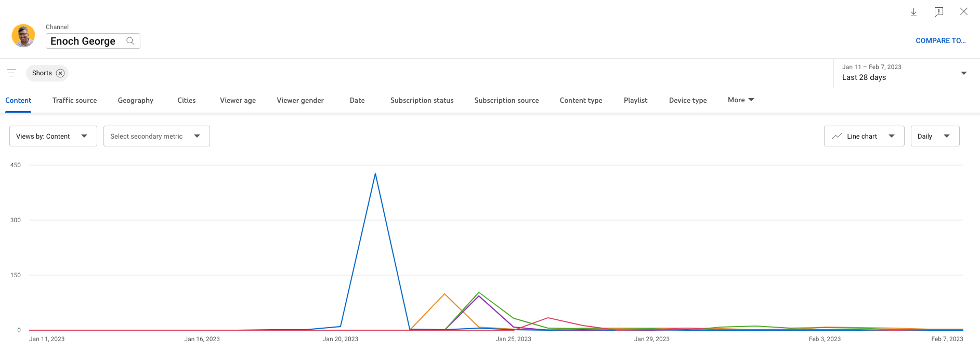Open Select secondary metric dropdown
Viewport: 980px width, 352px height.
coord(156,136)
